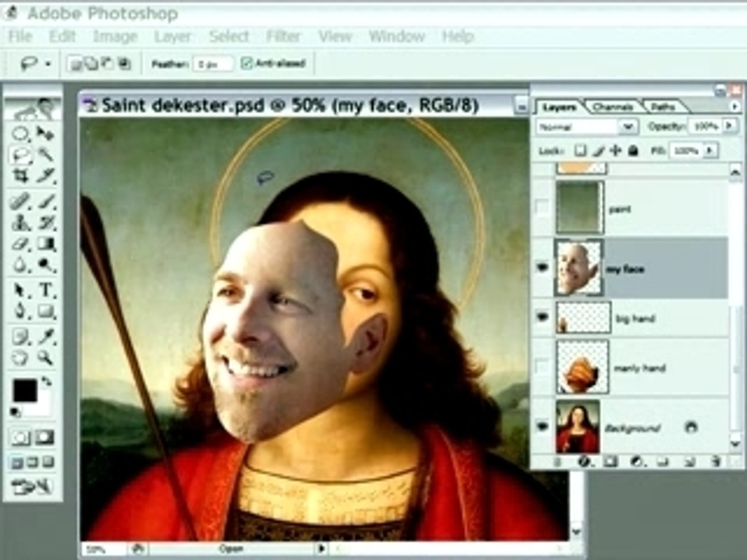Select the Dodge tool
Image resolution: width=747 pixels, height=560 pixels.
click(46, 265)
